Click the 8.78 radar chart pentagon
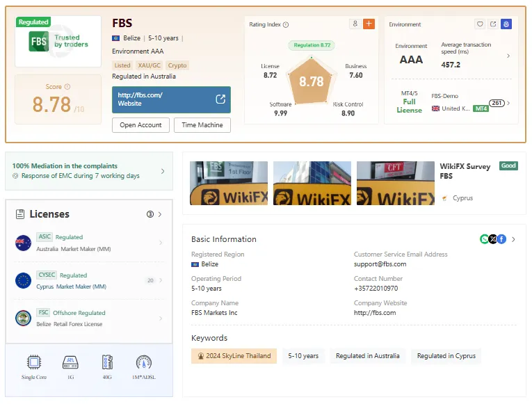Image resolution: width=532 pixels, height=404 pixels. click(x=312, y=81)
